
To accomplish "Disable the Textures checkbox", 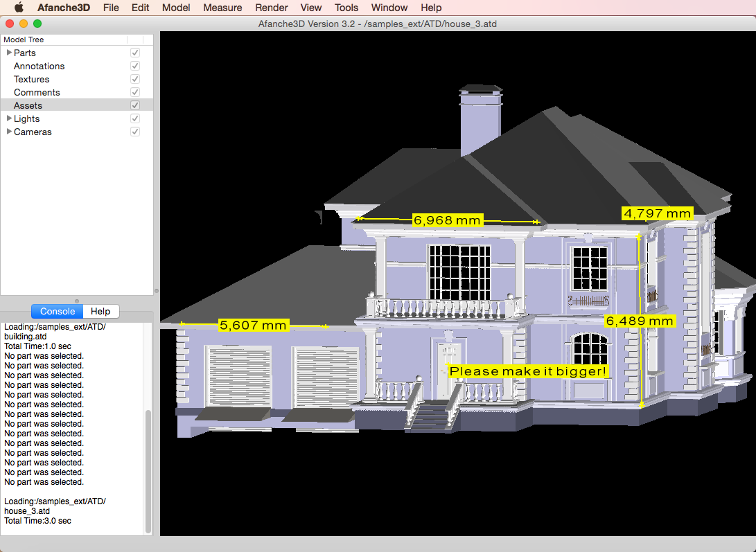I will [135, 79].
